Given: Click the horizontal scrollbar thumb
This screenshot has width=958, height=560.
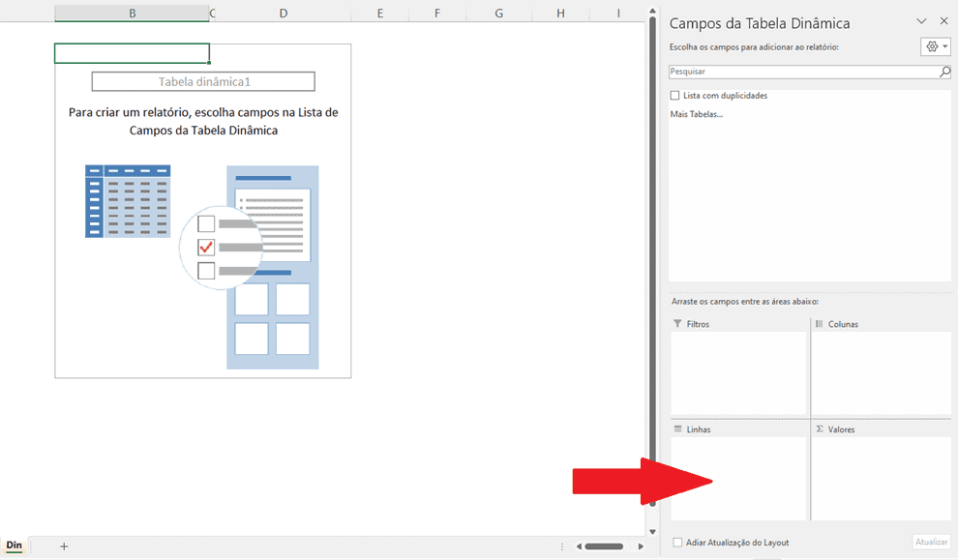Looking at the screenshot, I should pyautogui.click(x=605, y=546).
